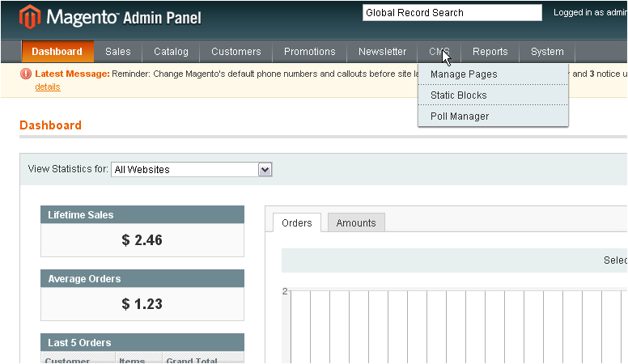Choose Static Blocks in CMS submenu

459,95
